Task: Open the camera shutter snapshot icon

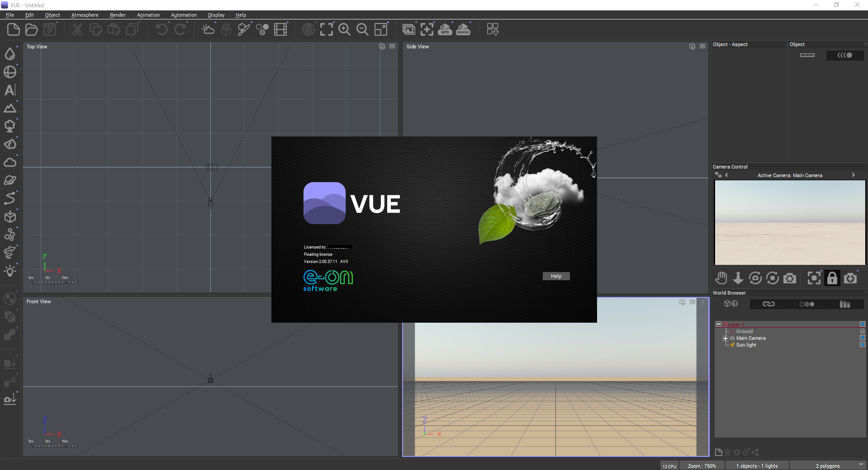Action: click(x=790, y=278)
